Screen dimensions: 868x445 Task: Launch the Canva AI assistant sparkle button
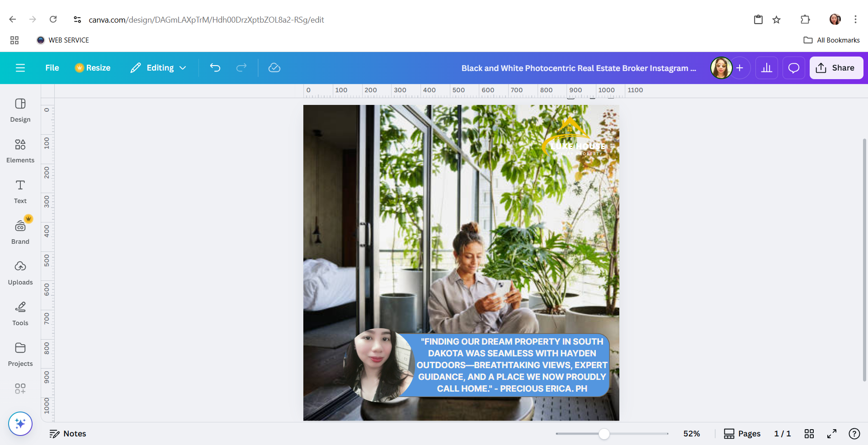pos(20,424)
